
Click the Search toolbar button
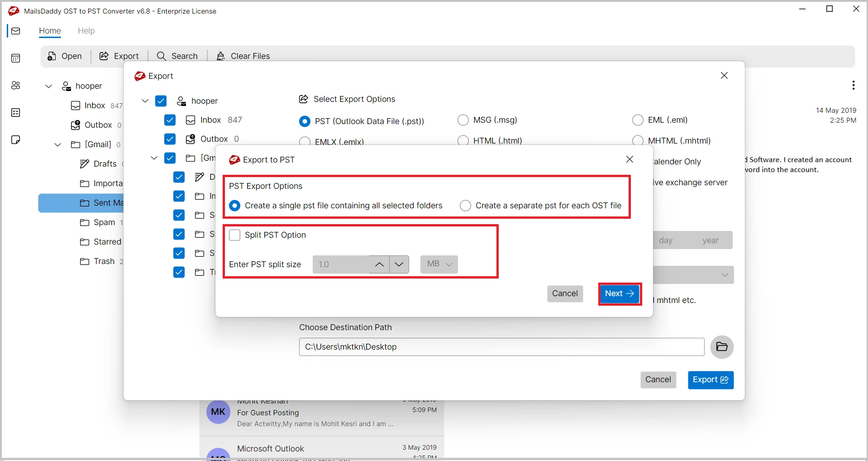(x=177, y=56)
